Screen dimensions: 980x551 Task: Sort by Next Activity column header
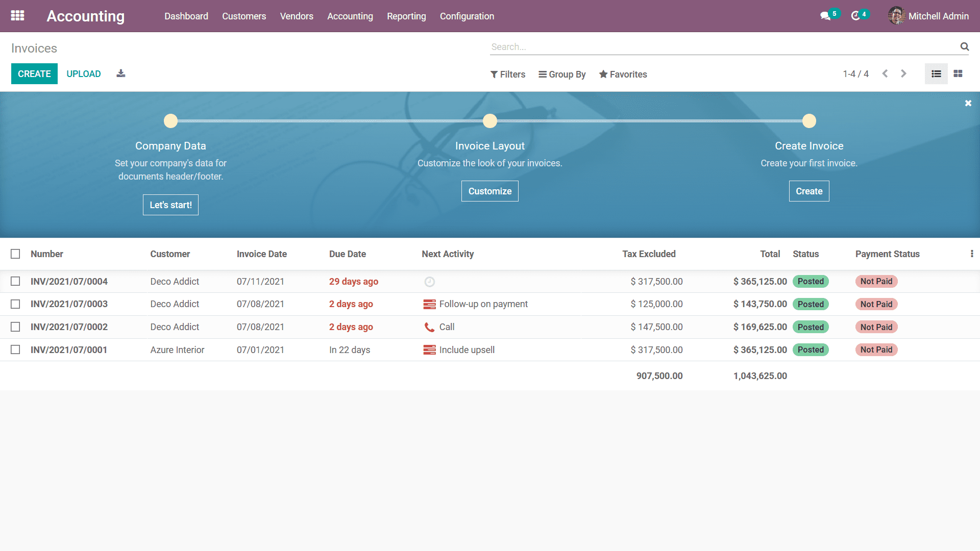point(448,254)
